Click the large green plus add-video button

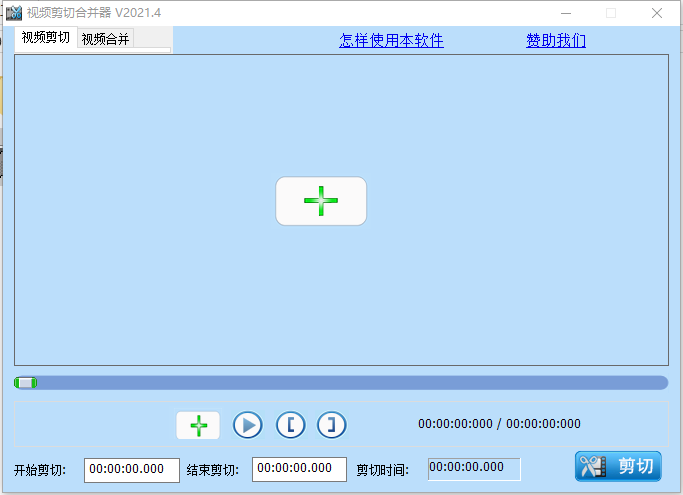tap(321, 201)
